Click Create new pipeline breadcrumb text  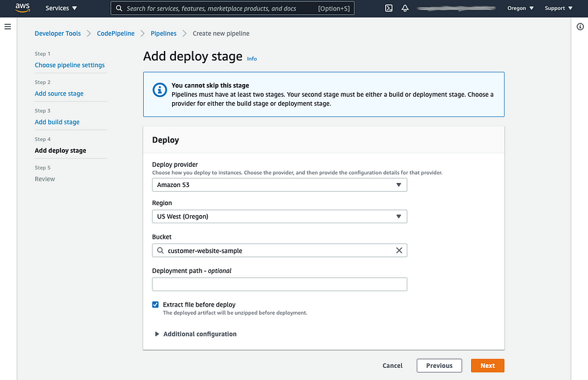click(x=221, y=34)
